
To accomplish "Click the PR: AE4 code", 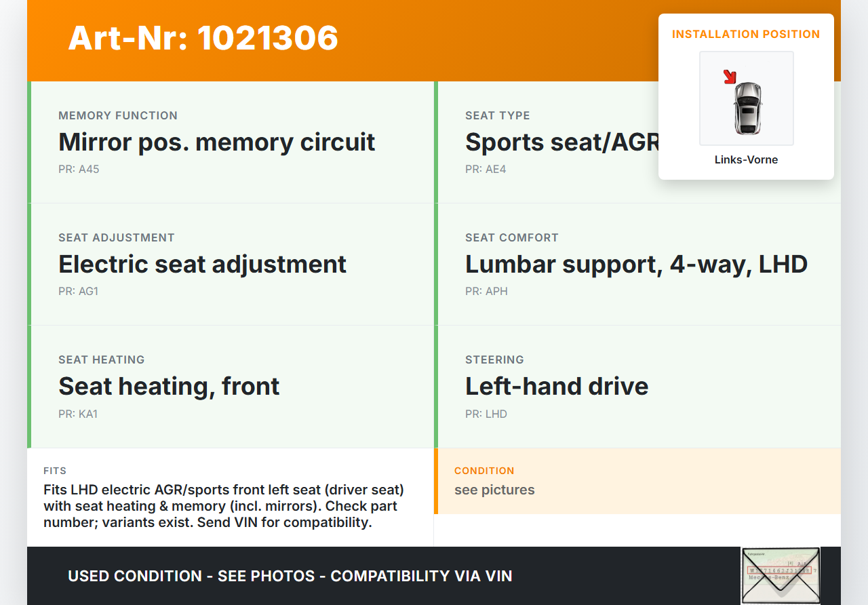I will [486, 170].
